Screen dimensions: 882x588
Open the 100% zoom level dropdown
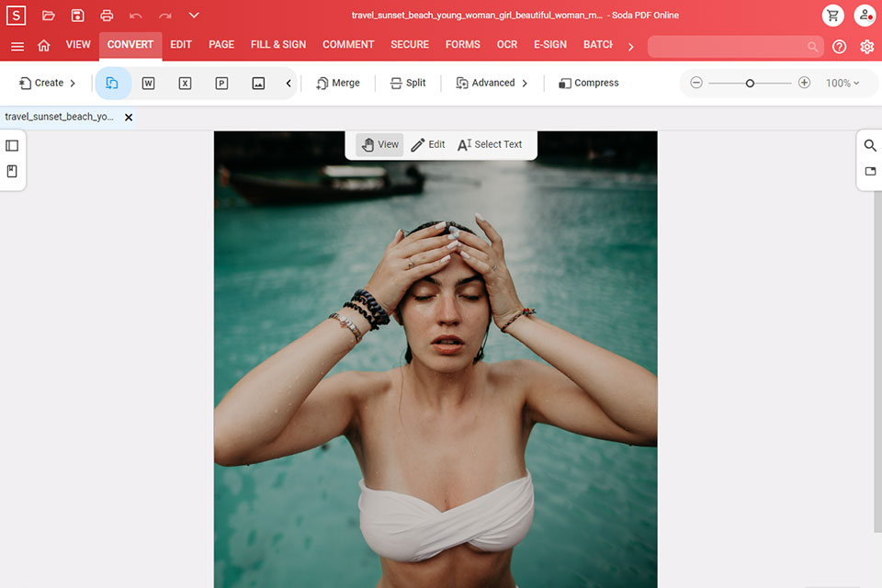842,84
